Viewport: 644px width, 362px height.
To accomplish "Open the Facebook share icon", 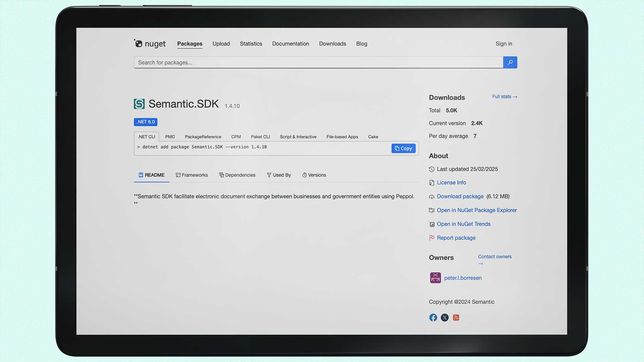I will (x=433, y=317).
